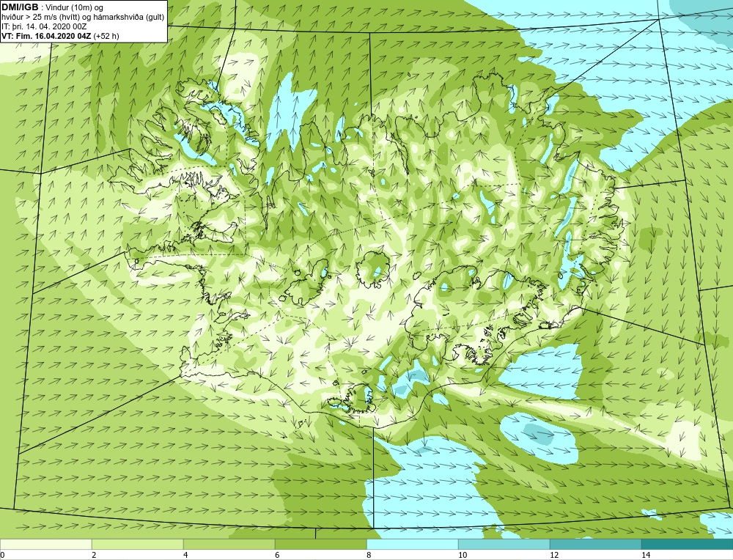Click the 10–12 m/s legend color swatch
Image resolution: width=733 pixels, height=560 pixels.
point(504,544)
